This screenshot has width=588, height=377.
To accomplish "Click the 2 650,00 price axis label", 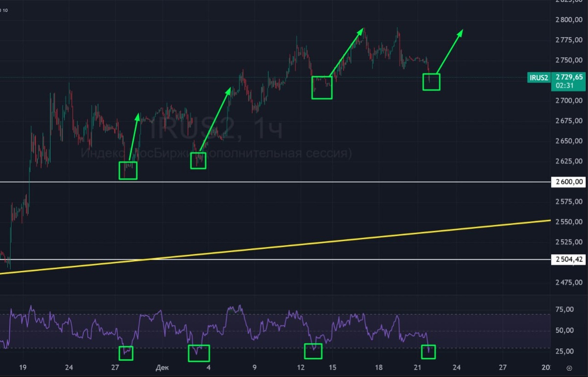I will pos(569,141).
